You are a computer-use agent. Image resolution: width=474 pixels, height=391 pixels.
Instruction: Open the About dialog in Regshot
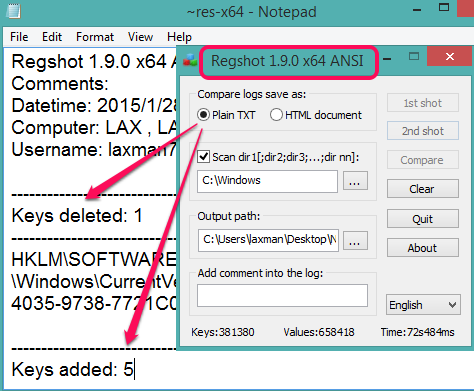pyautogui.click(x=423, y=248)
